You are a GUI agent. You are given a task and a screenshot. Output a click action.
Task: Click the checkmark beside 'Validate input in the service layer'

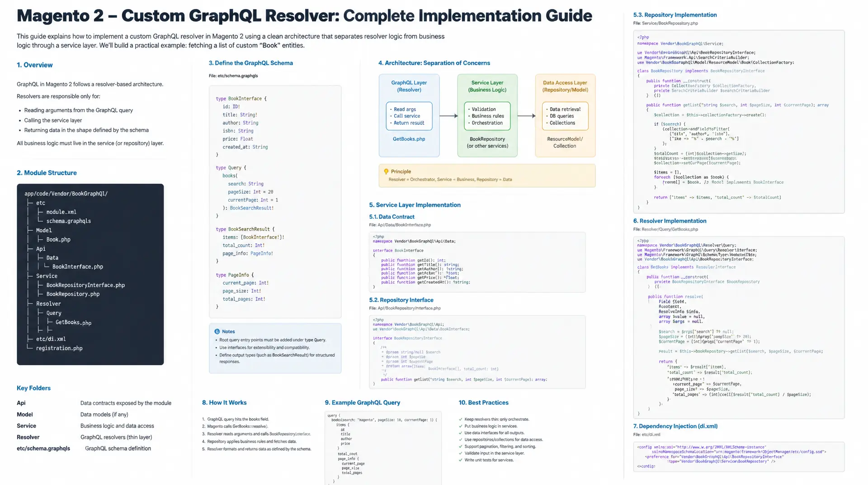pyautogui.click(x=461, y=453)
